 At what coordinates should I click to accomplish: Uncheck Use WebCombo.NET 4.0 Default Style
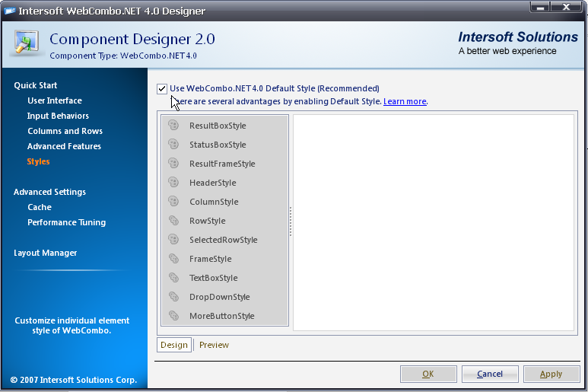(x=162, y=88)
